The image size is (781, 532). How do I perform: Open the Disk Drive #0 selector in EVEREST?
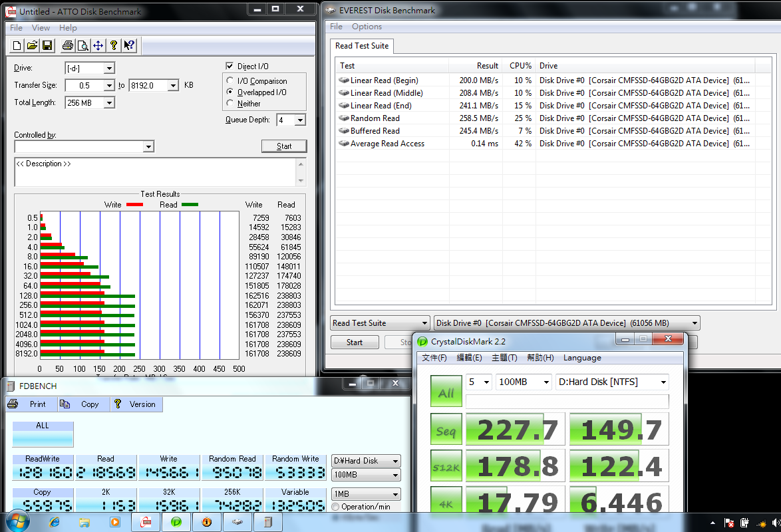(567, 323)
